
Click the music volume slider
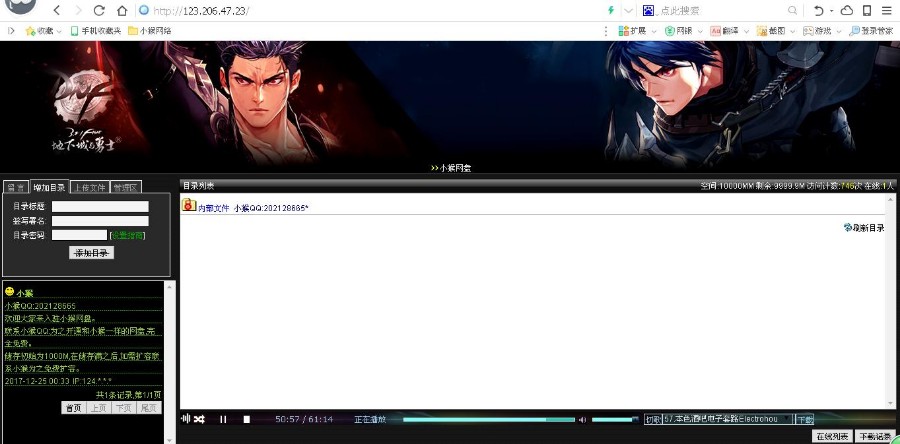[x=615, y=419]
